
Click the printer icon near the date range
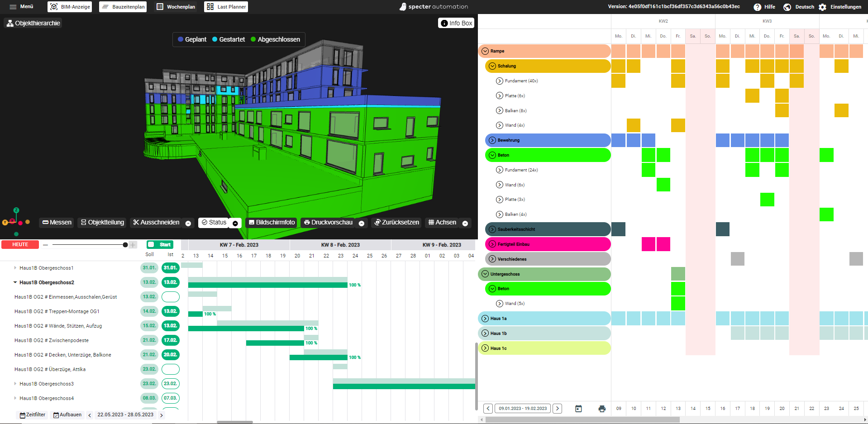602,408
